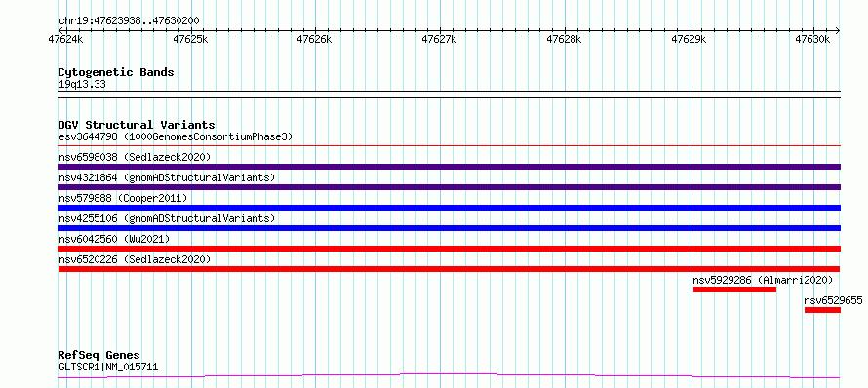Click the nsv579888 (Cooper2011) label
This screenshot has width=868, height=388.
click(123, 198)
